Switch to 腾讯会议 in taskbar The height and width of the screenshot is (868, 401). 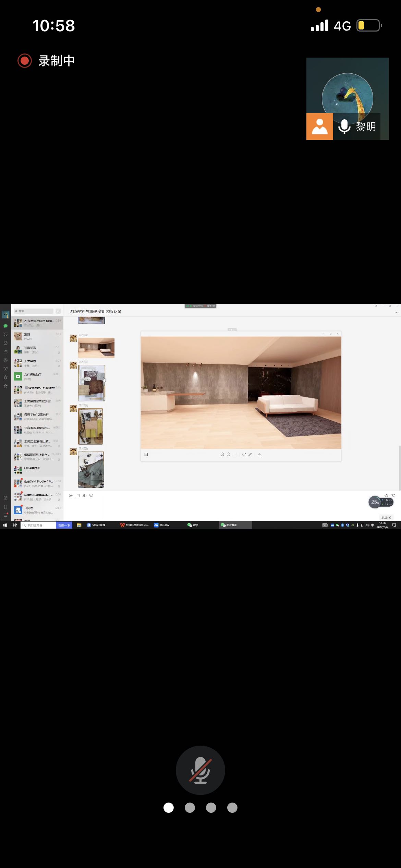click(162, 525)
